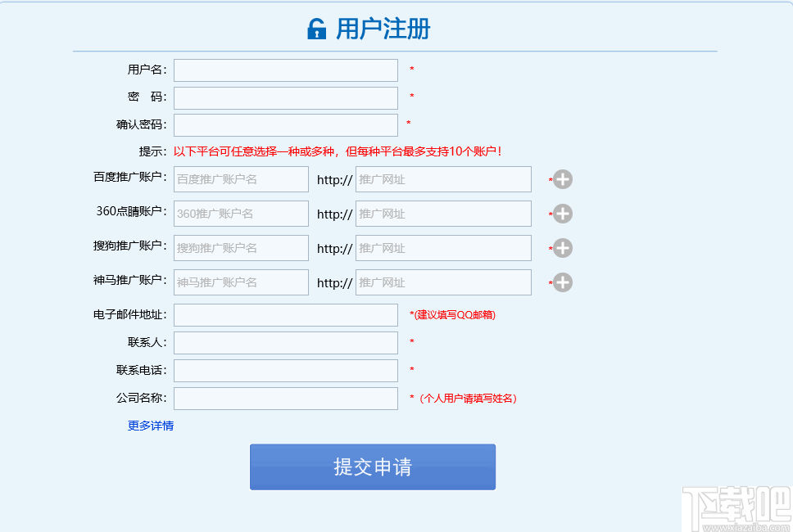
Task: Click the plus icon for 搜狗推广账户 row
Action: point(562,248)
